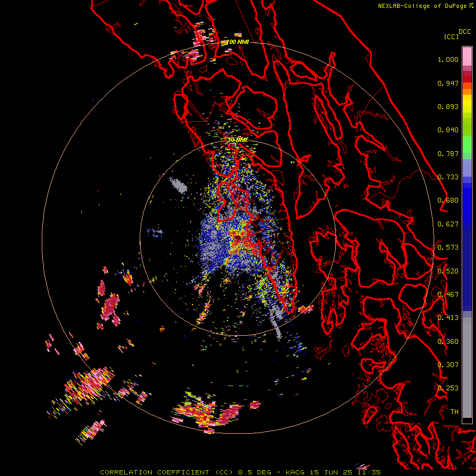Click the 0.413 scale value
The height and width of the screenshot is (476, 476).
[448, 318]
